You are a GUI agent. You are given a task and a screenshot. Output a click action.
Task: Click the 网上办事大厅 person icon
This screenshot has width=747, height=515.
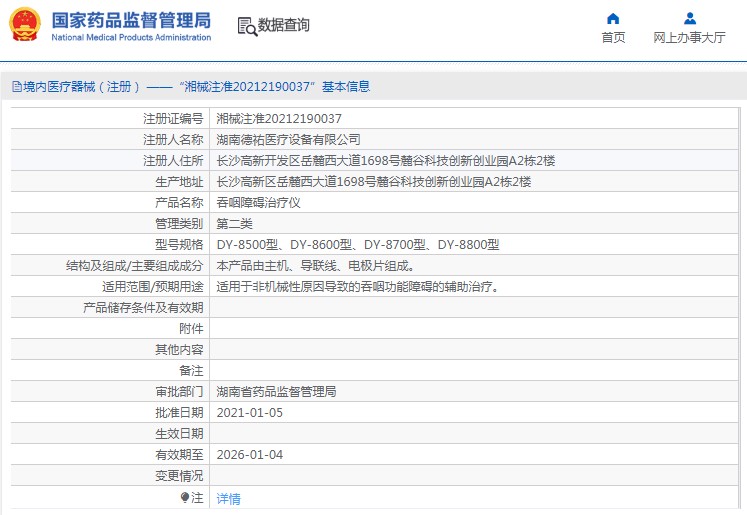coord(689,18)
